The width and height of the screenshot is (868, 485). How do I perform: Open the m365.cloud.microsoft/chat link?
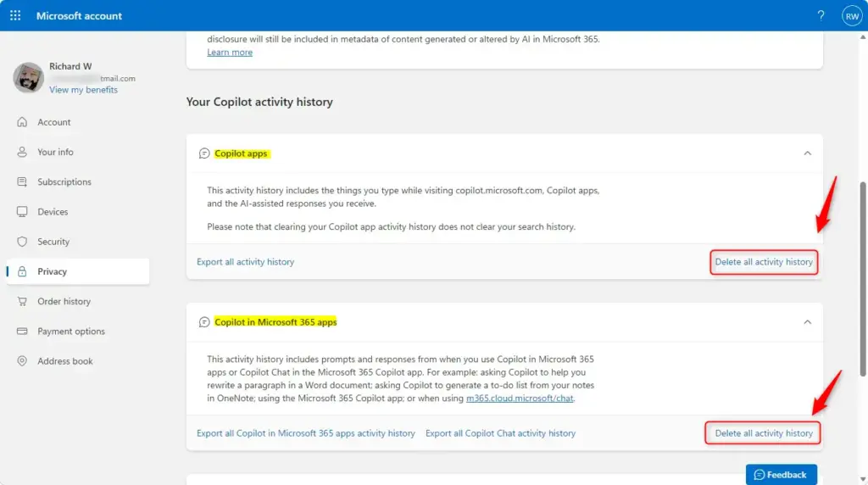pos(520,398)
